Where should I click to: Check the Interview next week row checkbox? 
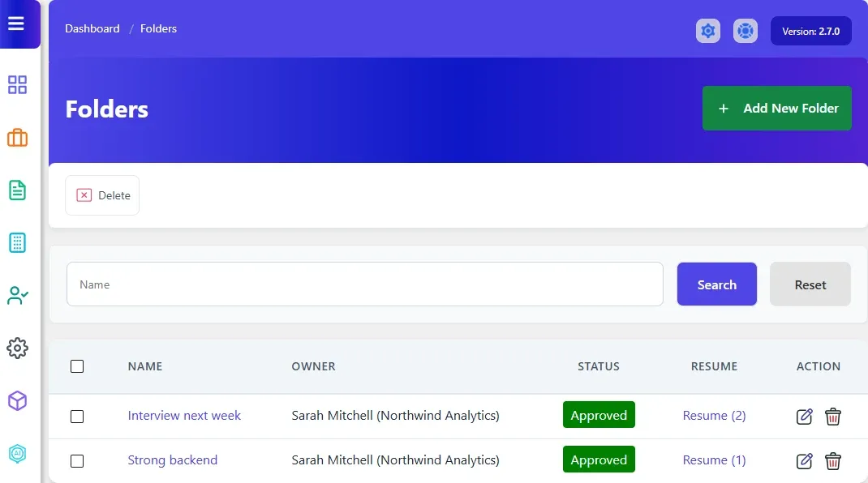[x=77, y=416]
